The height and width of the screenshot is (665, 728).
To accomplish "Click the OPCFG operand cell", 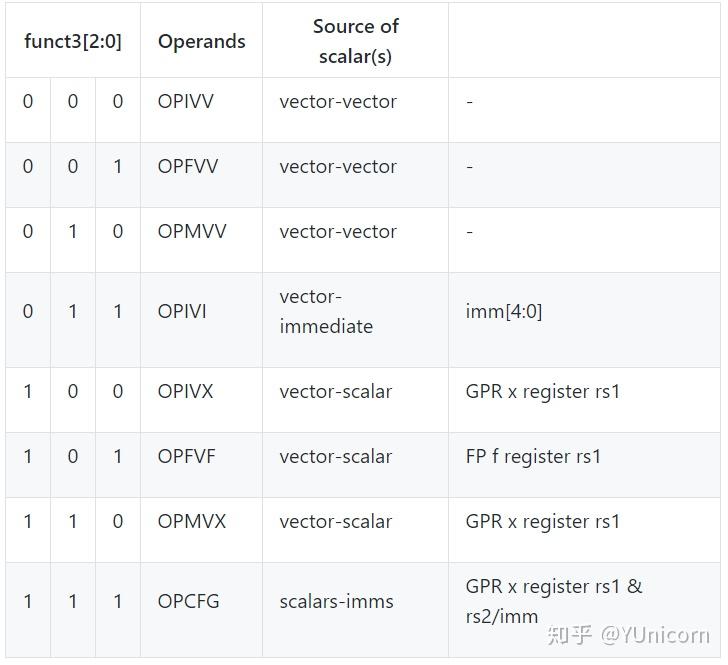I will point(188,602).
